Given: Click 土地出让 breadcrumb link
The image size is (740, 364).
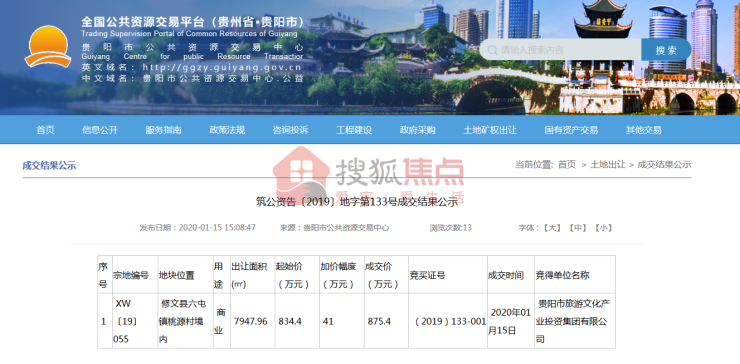Looking at the screenshot, I should click(x=608, y=165).
